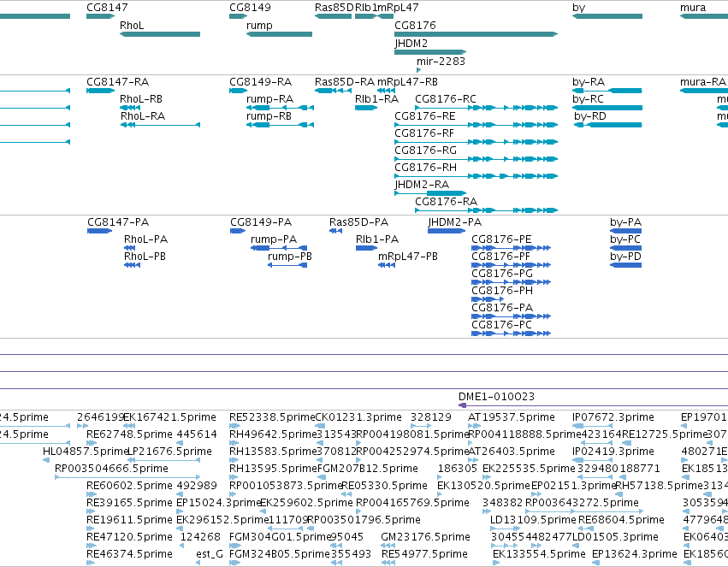Click EST IP02419.3prime feature
The width and height of the screenshot is (728, 567).
coord(593,460)
